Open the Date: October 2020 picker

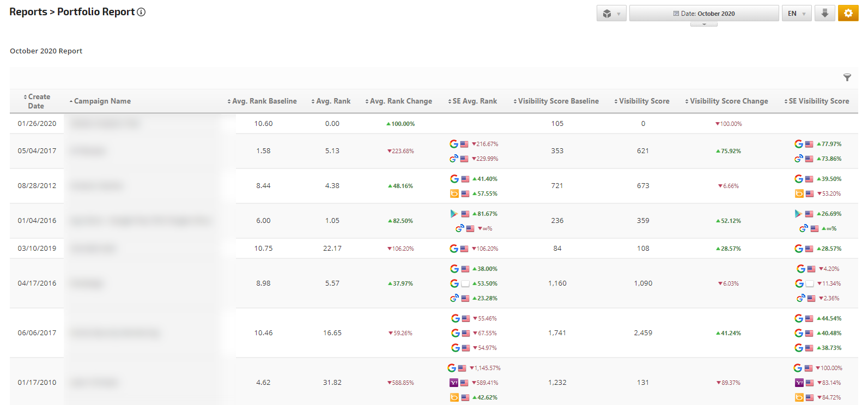(x=703, y=14)
